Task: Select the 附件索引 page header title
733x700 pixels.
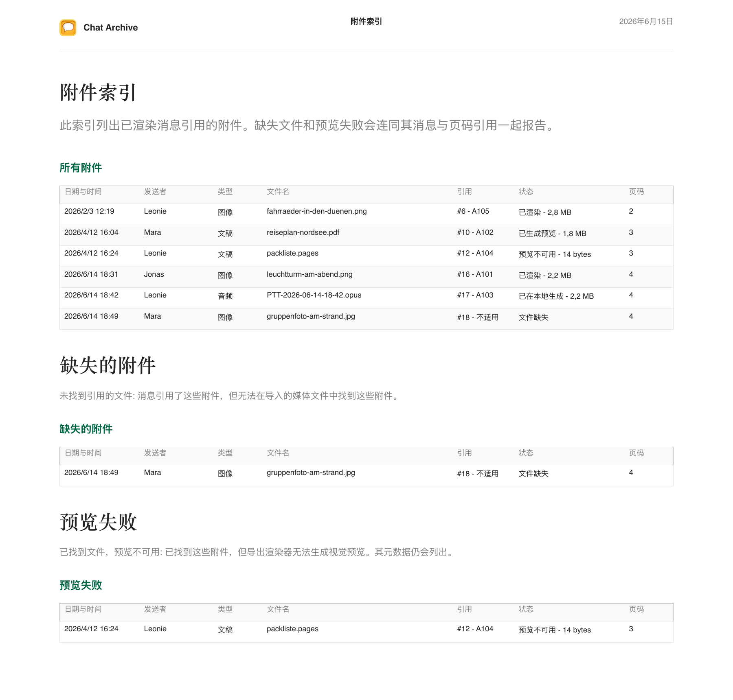Action: coord(366,22)
